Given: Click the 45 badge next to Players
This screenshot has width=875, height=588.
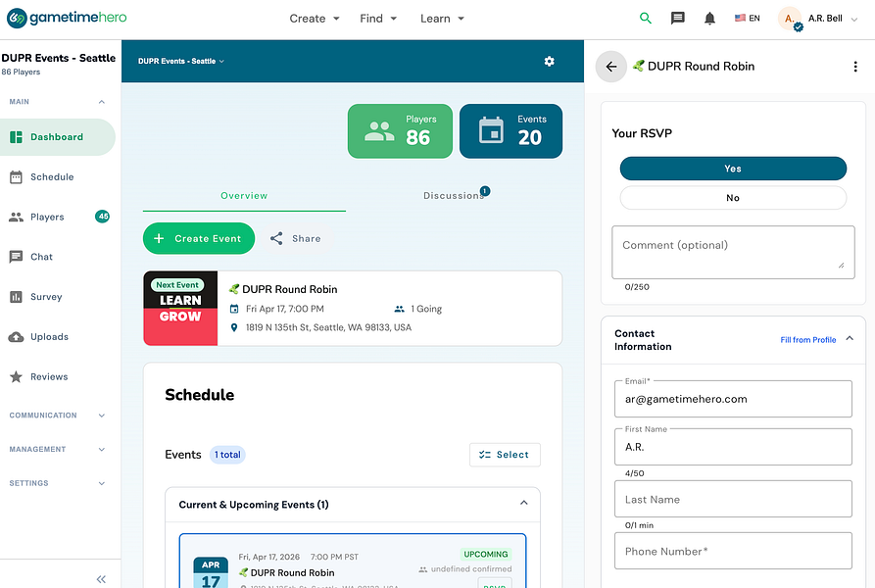Looking at the screenshot, I should 103,217.
